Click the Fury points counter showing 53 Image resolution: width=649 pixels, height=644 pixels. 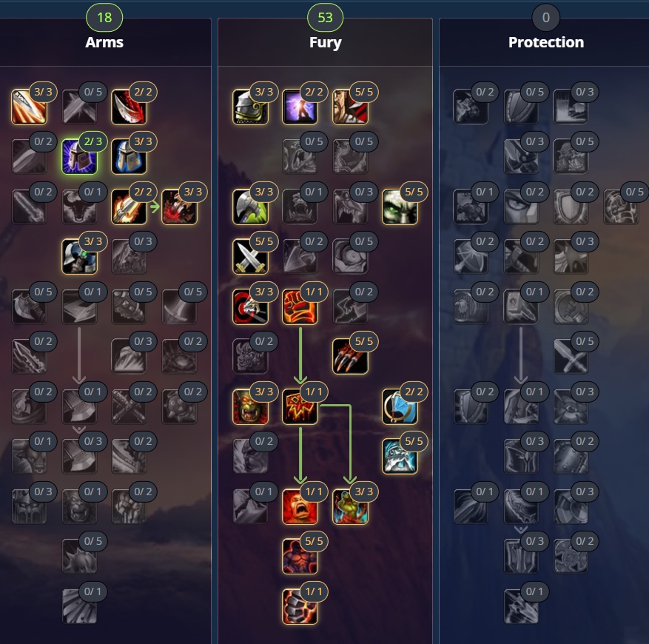pos(325,17)
